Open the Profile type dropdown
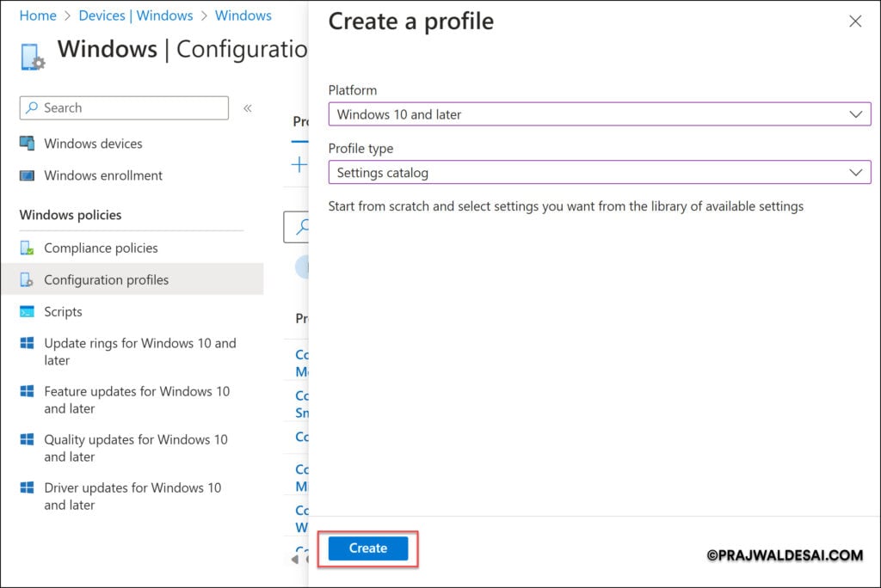This screenshot has height=588, width=881. [600, 173]
